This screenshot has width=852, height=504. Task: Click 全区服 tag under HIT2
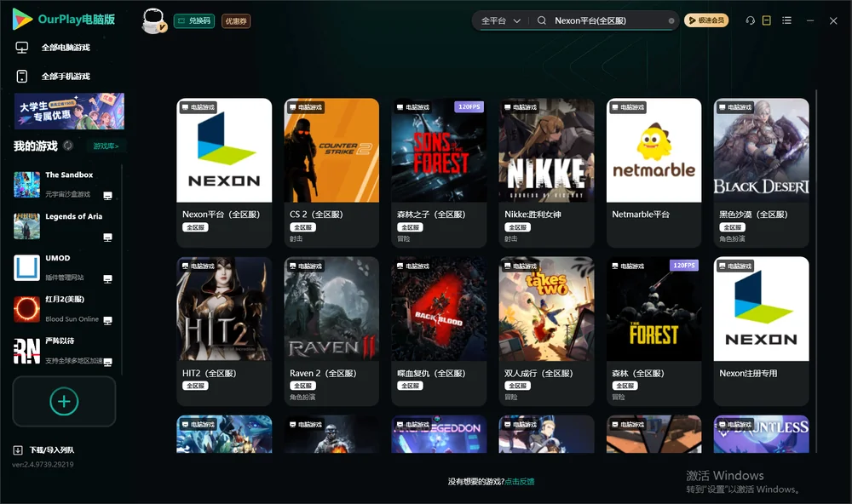coord(196,387)
